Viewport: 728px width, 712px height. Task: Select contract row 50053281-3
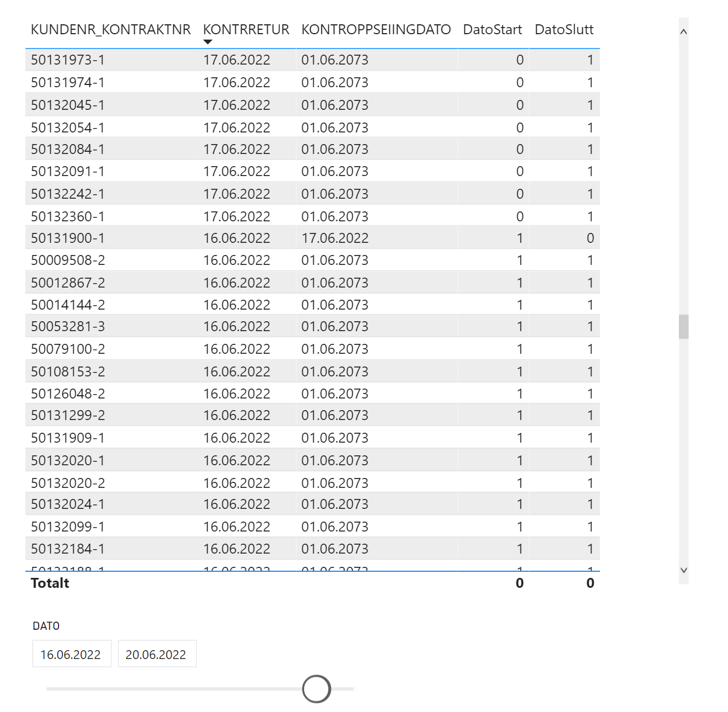click(x=312, y=327)
